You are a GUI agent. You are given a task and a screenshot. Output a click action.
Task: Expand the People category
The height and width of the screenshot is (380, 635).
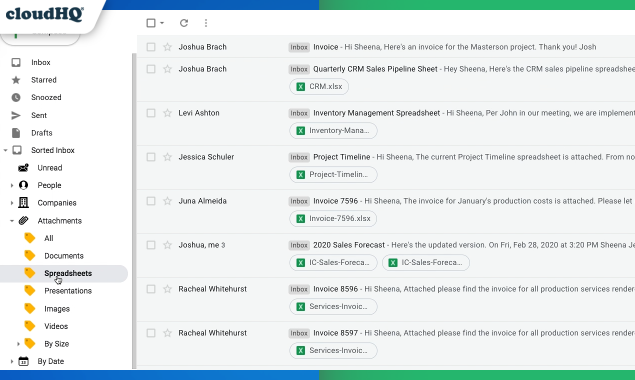point(12,186)
